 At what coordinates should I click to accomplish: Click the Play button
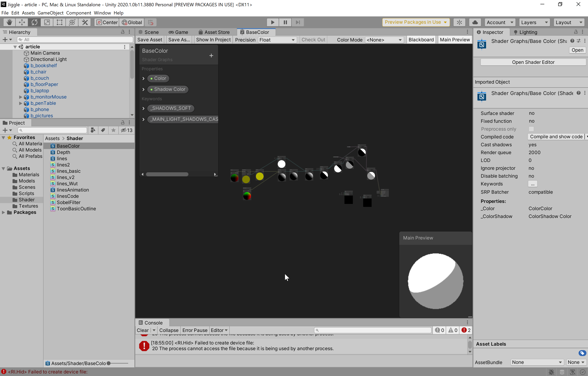point(273,22)
